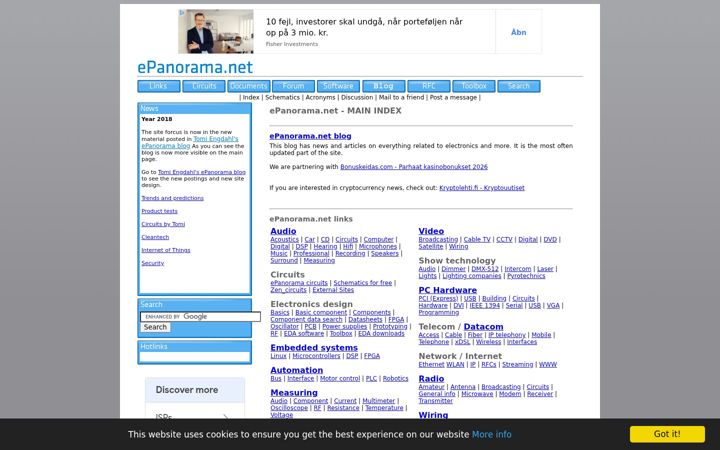
Task: Click Post a message link
Action: click(x=453, y=97)
